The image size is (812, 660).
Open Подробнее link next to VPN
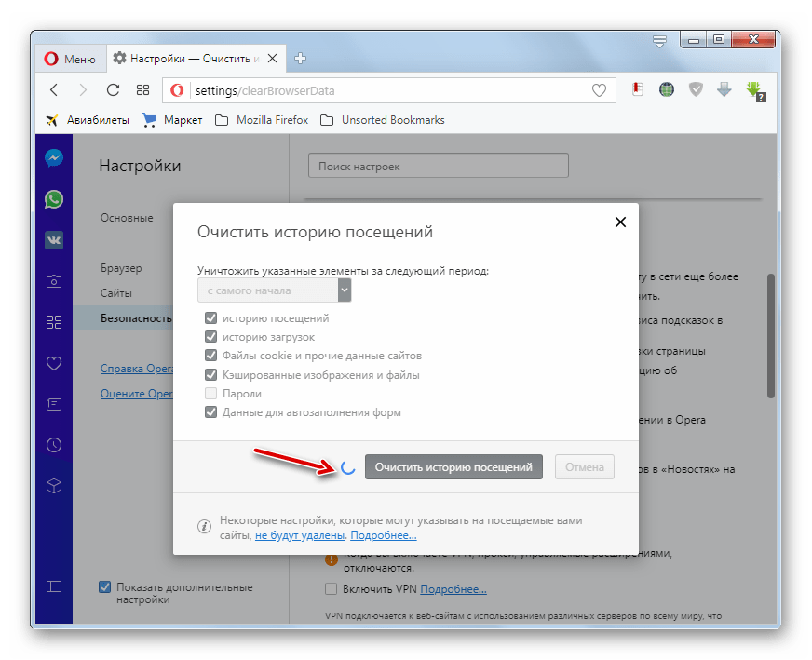point(453,589)
